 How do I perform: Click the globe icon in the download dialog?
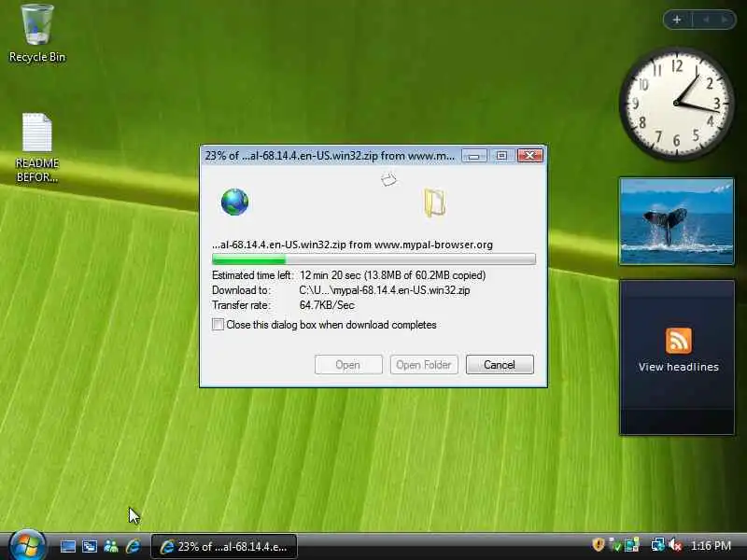234,202
